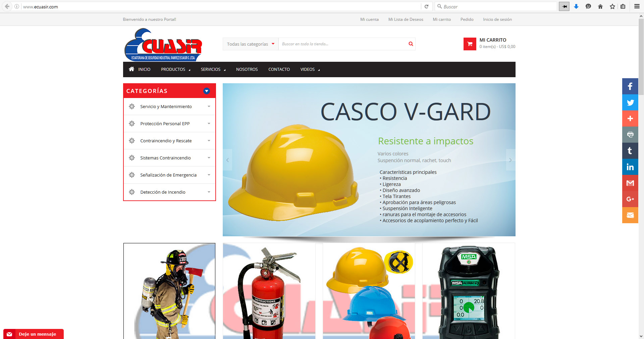Open browser downloads arrow icon
This screenshot has height=339, width=644.
click(x=576, y=6)
